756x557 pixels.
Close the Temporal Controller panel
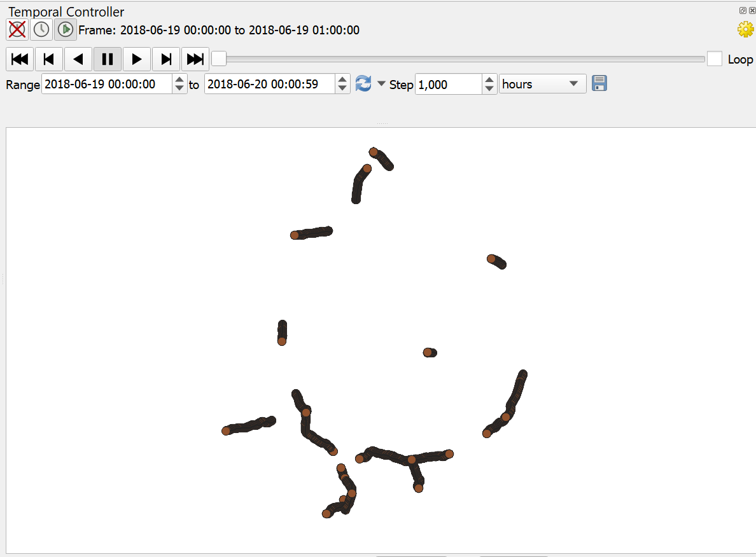click(x=752, y=10)
